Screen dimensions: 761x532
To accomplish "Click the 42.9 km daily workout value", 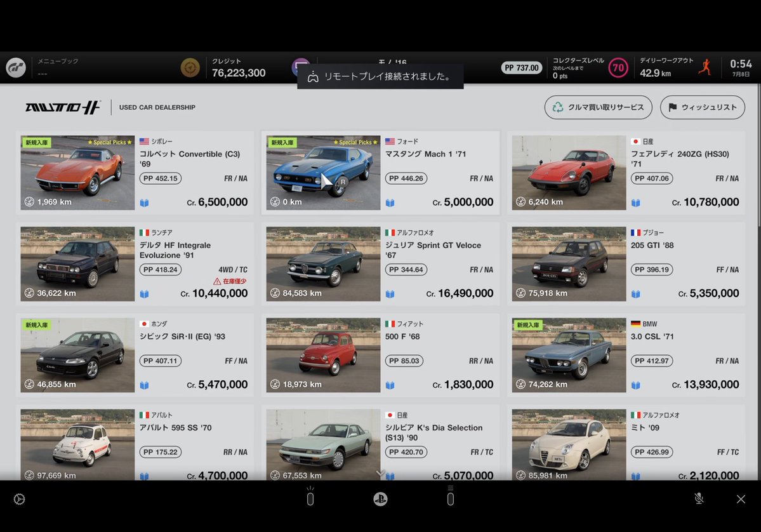I will tap(655, 73).
